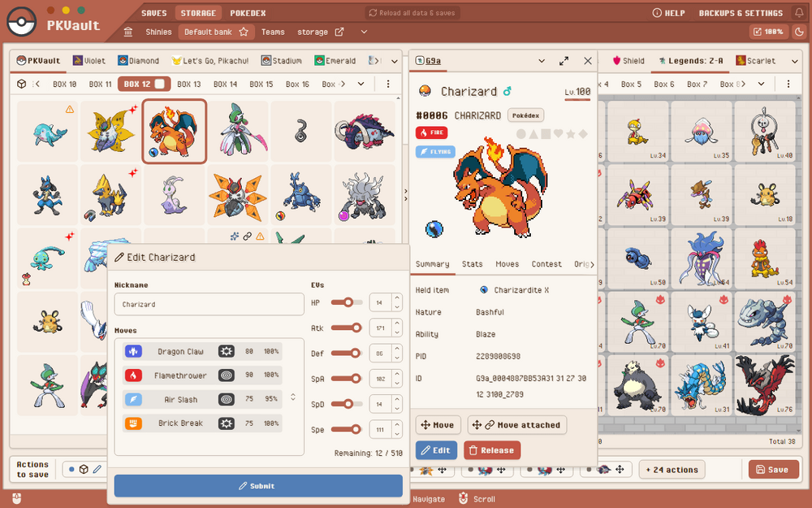
Task: Select Charizard sprite in Box 12
Action: (174, 131)
